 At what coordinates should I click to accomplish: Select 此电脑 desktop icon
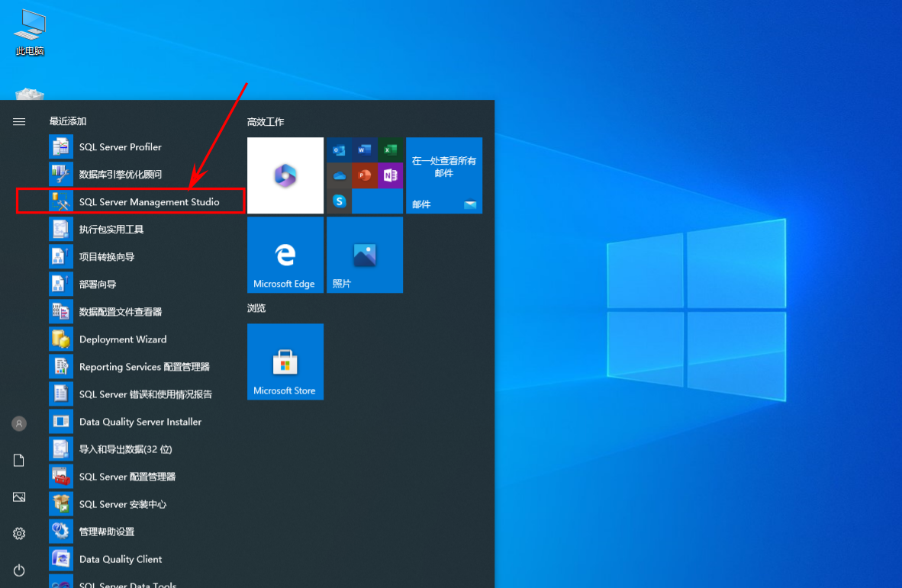(30, 33)
